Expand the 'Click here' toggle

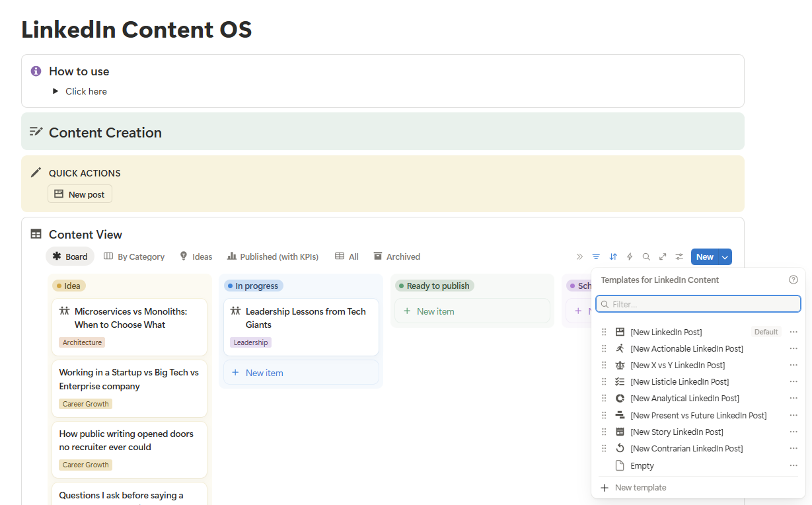[x=56, y=91]
